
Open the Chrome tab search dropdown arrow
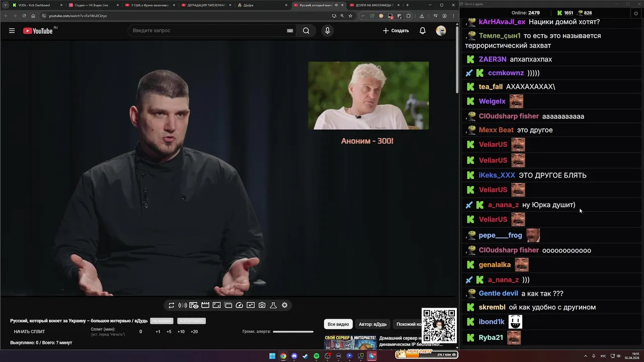point(5,5)
